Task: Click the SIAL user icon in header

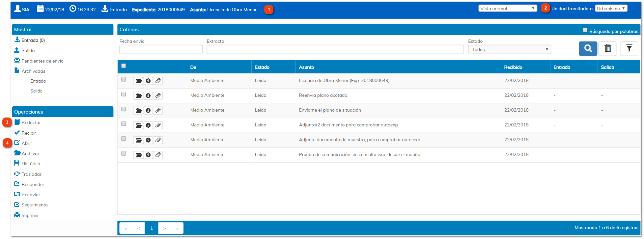Action: pos(17,9)
